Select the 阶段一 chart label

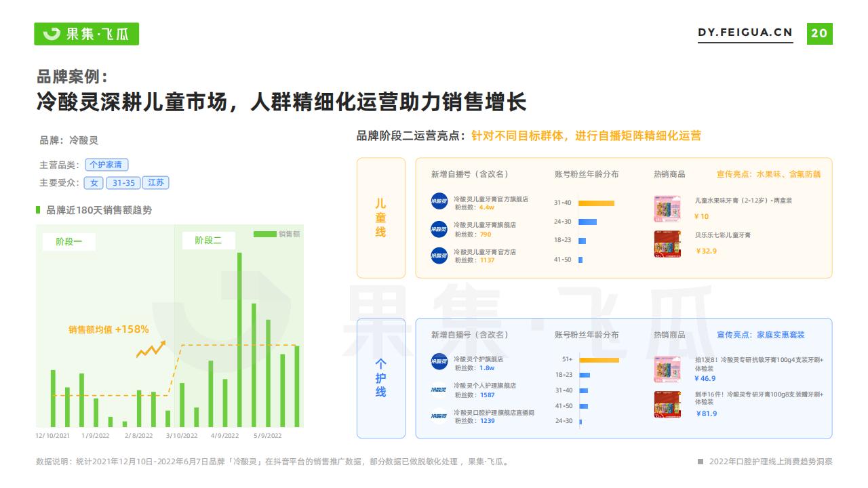tap(68, 241)
